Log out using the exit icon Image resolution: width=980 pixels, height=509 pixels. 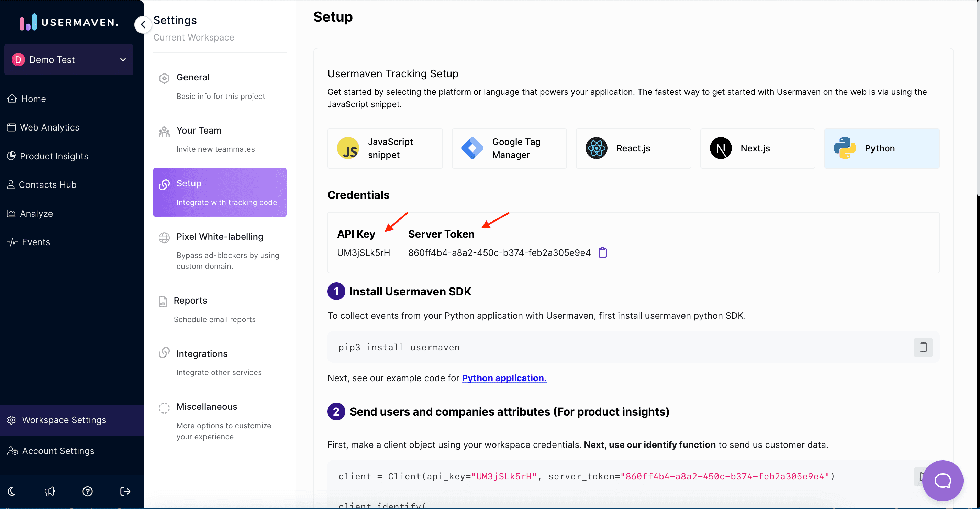(125, 491)
